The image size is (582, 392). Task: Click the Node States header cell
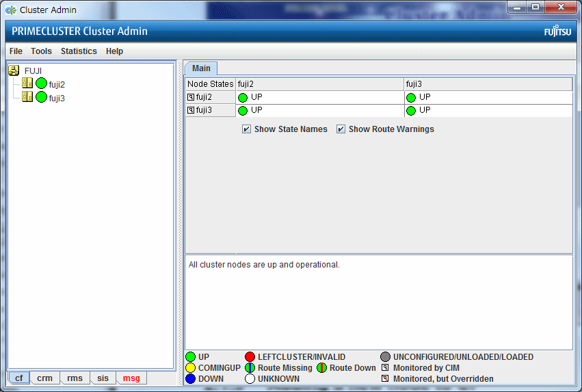tap(211, 84)
